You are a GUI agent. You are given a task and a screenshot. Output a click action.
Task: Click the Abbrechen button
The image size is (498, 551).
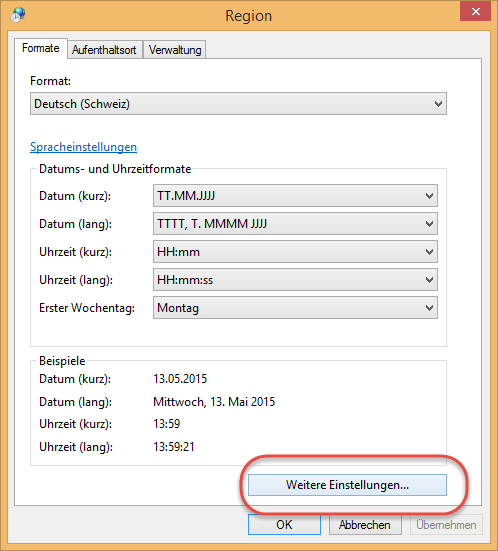365,525
